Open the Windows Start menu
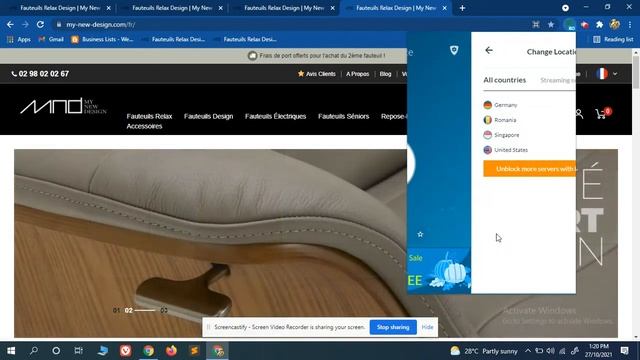 coord(11,351)
